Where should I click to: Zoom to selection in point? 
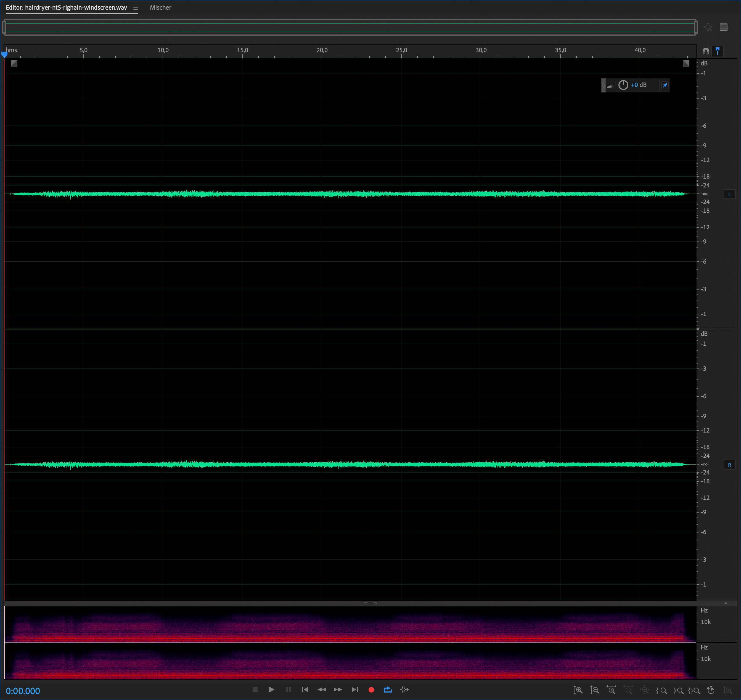click(661, 690)
